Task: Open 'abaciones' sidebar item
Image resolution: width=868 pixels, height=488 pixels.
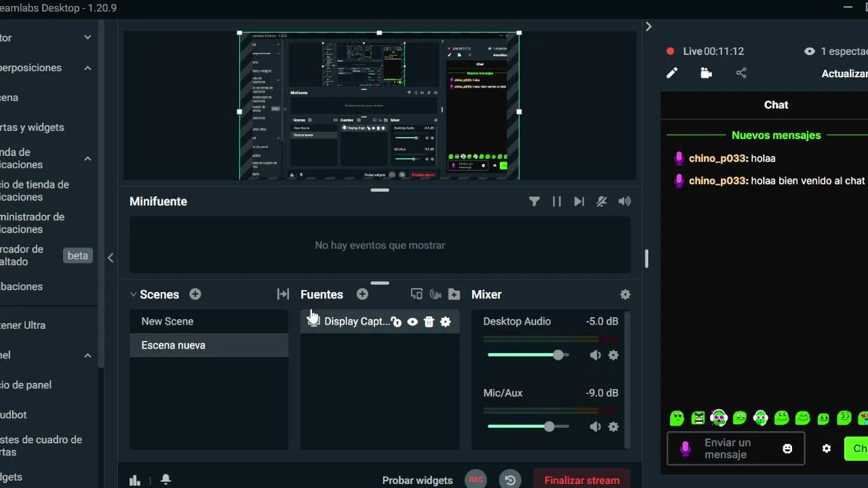Action: click(22, 287)
